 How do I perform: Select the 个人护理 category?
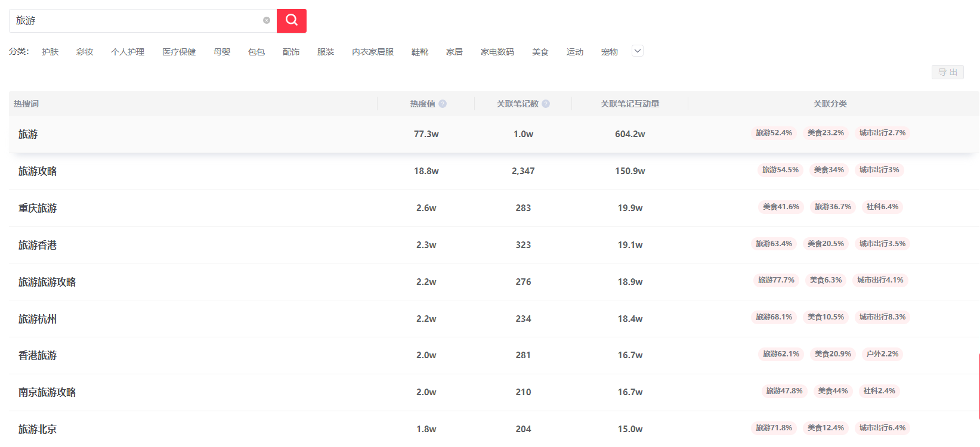coord(128,52)
